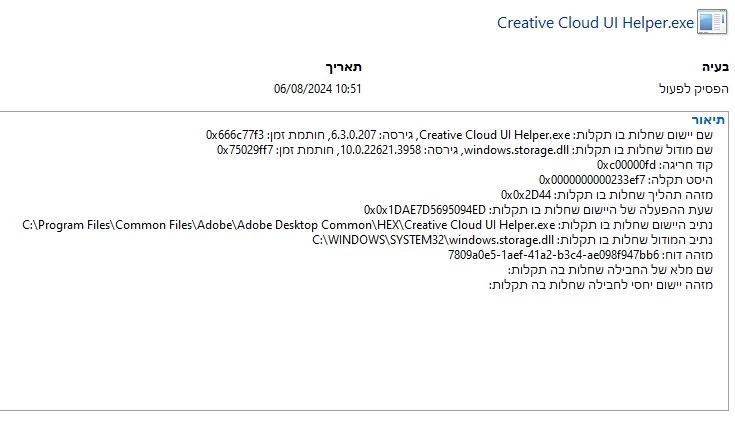This screenshot has width=735, height=423.
Task: Select version number 6.3.0.207
Action: coord(353,135)
